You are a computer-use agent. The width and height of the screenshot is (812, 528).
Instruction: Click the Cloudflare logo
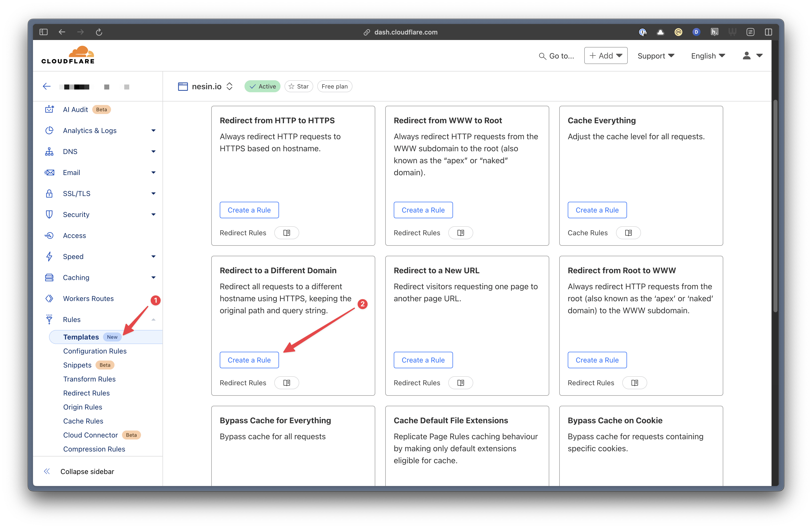[x=68, y=55]
